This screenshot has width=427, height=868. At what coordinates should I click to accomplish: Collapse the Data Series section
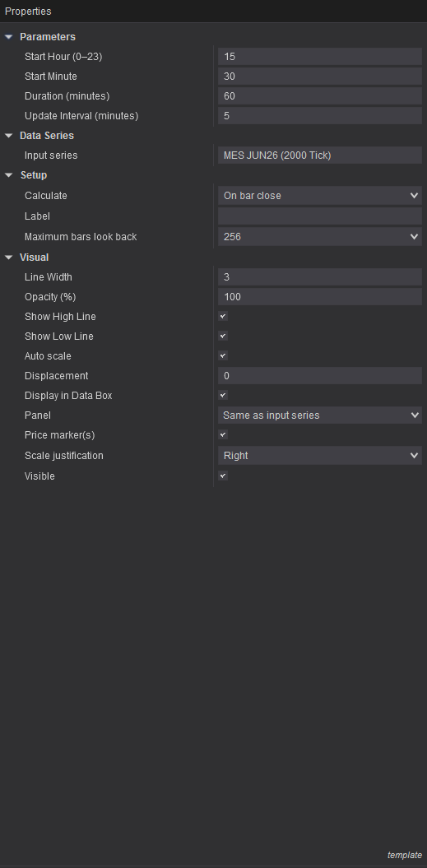click(x=8, y=136)
